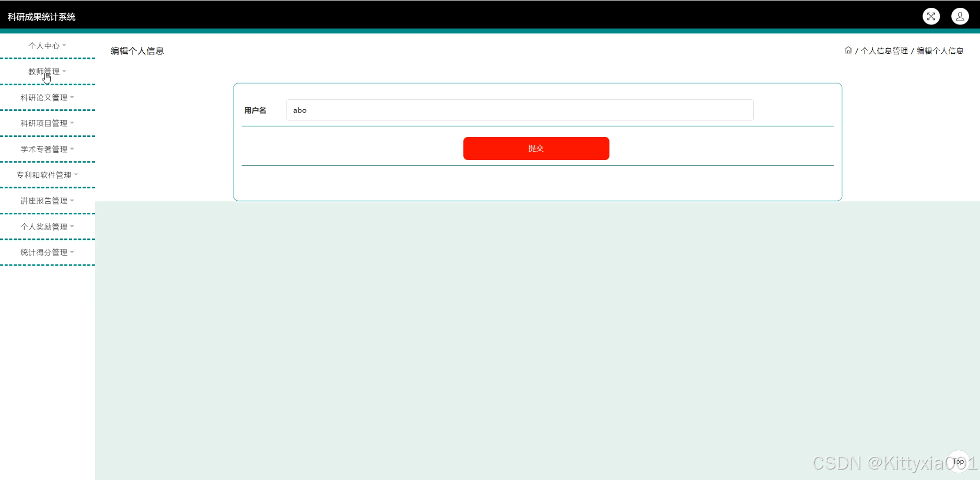Click the 用户名 input field

click(x=519, y=110)
